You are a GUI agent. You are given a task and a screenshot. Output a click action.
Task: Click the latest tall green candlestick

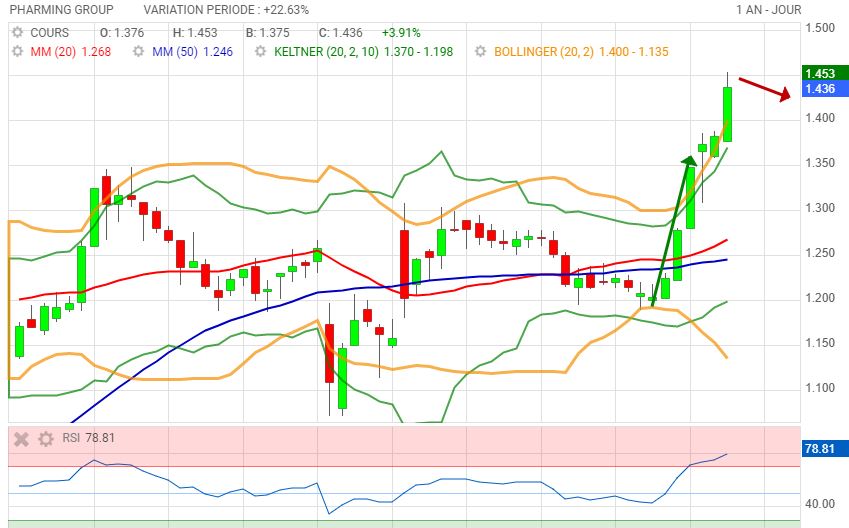tap(727, 114)
